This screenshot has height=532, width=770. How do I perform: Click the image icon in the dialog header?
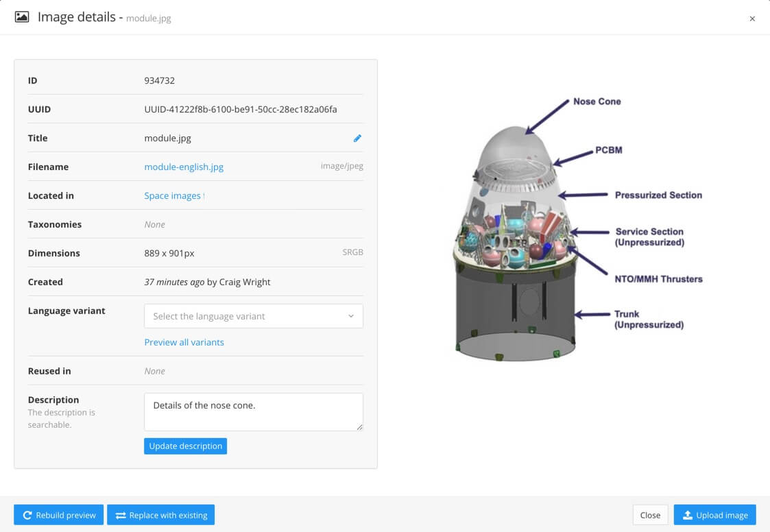coord(23,15)
